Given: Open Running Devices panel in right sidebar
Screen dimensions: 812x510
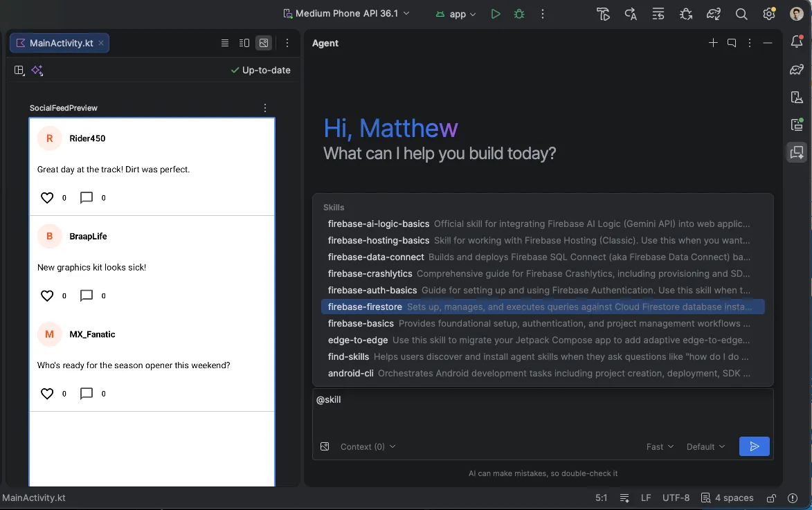Looking at the screenshot, I should pyautogui.click(x=797, y=125).
